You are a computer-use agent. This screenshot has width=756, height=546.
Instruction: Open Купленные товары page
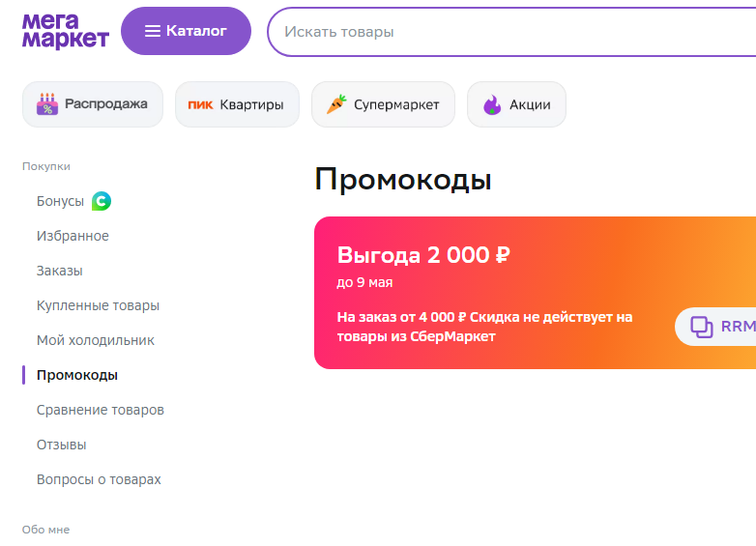[x=98, y=305]
